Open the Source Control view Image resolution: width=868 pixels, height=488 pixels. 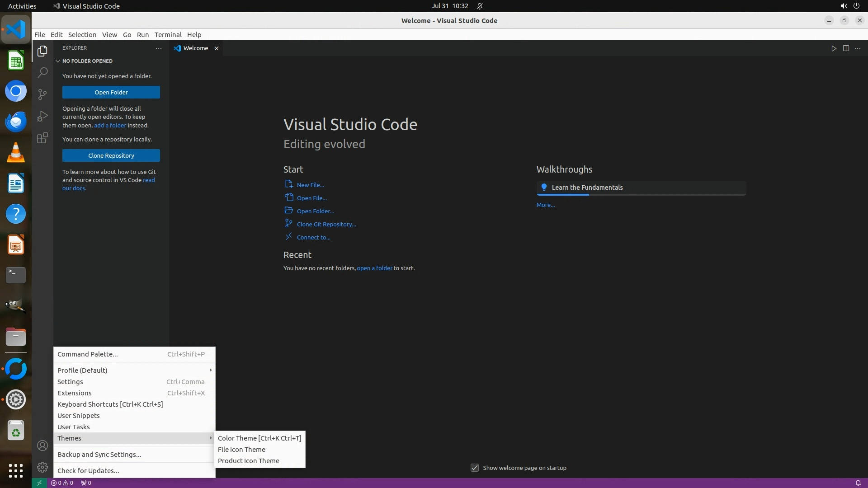(x=42, y=94)
